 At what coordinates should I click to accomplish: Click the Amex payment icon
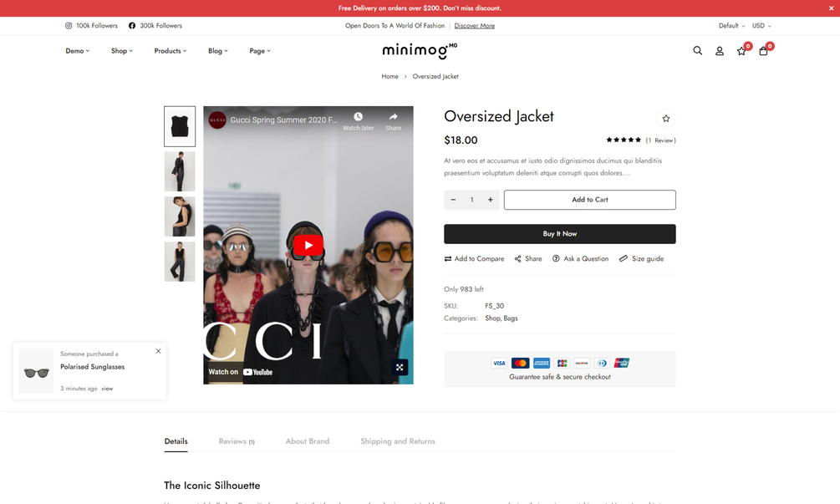541,363
